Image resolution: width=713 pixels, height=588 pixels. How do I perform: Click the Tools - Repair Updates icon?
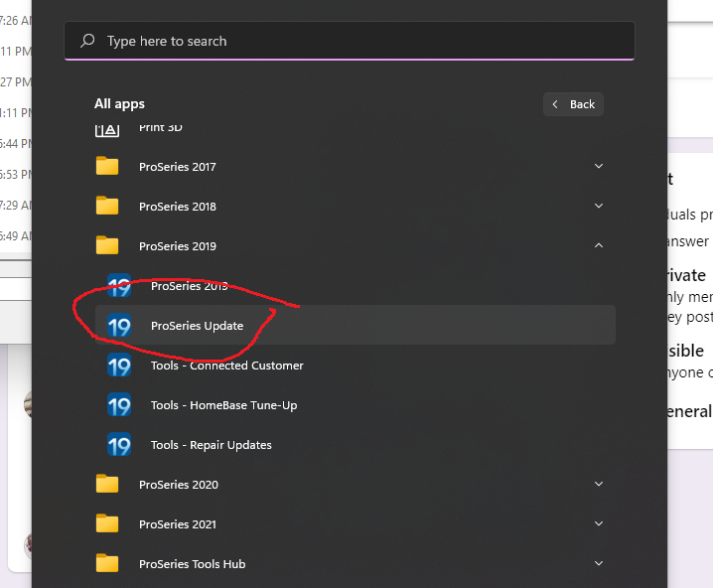(x=119, y=445)
